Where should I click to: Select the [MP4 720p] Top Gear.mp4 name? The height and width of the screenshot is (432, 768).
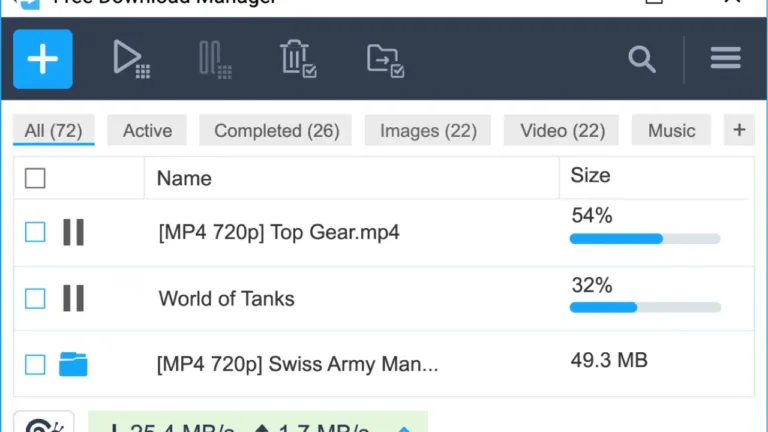click(279, 232)
